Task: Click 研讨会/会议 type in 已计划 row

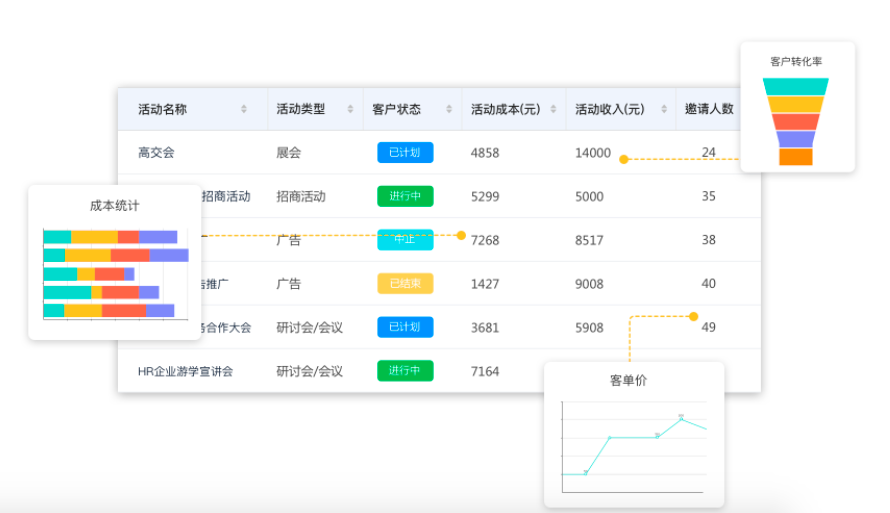Action: point(309,327)
